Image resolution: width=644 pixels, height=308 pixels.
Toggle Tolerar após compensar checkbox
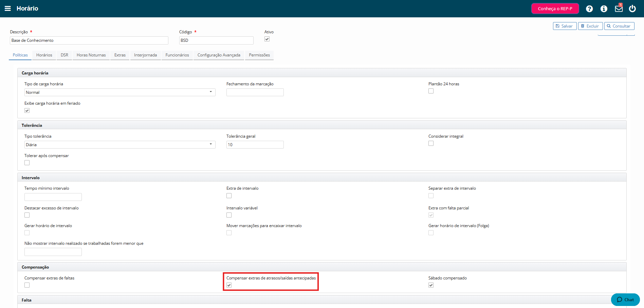click(x=27, y=163)
